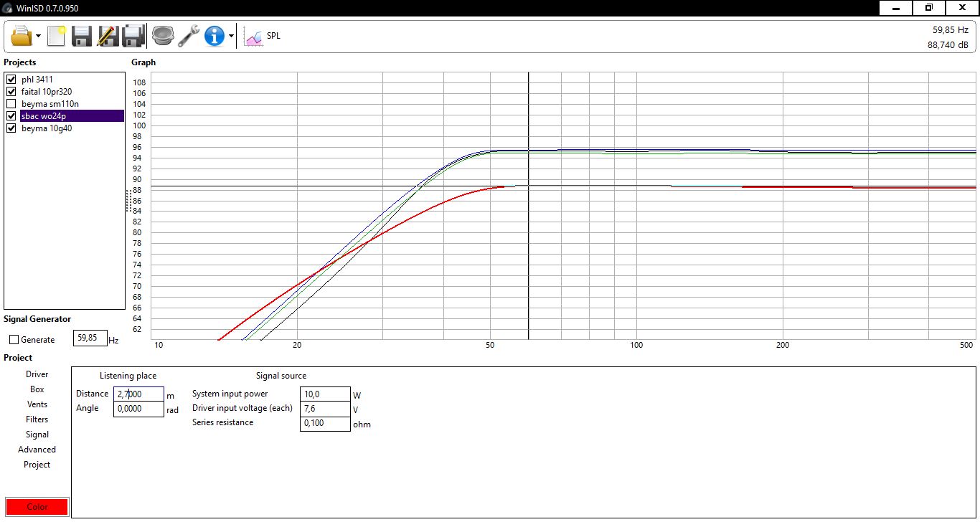This screenshot has height=522, width=980.
Task: Select the faital 10pr320 project name
Action: tap(47, 92)
